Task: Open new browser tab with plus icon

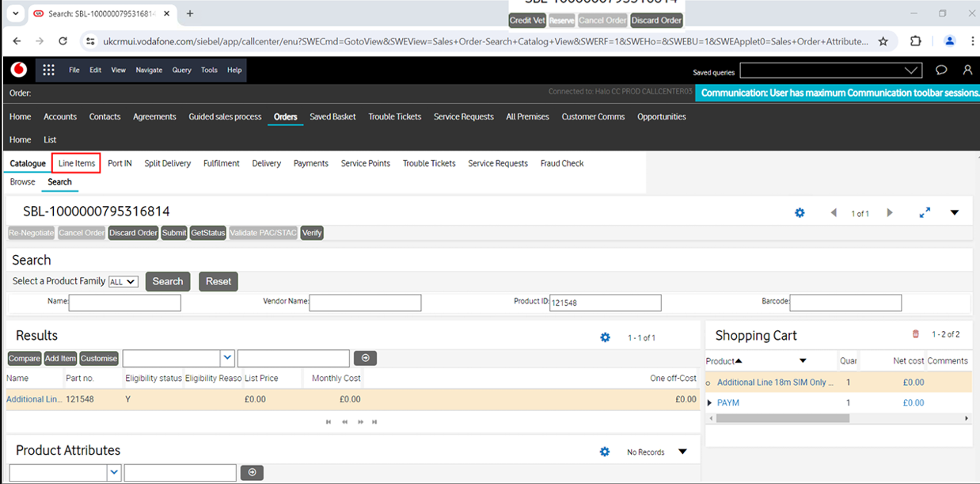Action: coord(190,13)
